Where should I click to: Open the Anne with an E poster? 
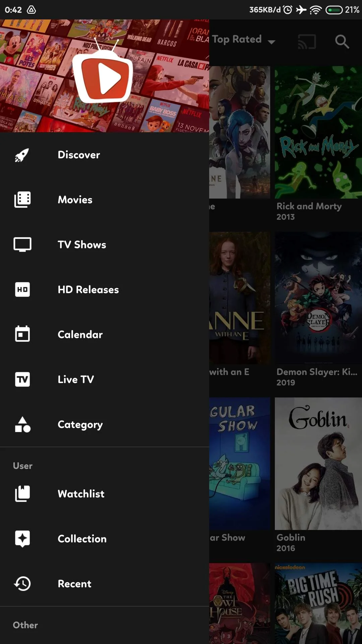[x=240, y=298]
